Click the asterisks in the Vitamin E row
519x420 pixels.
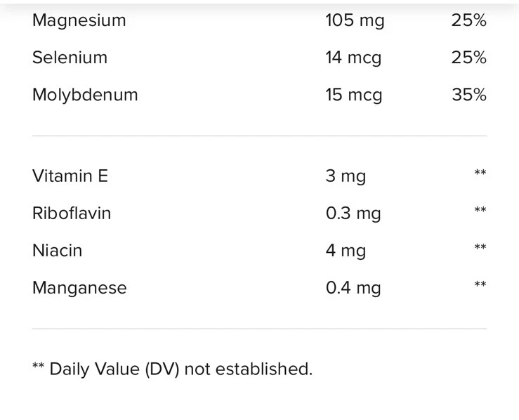[x=480, y=173]
